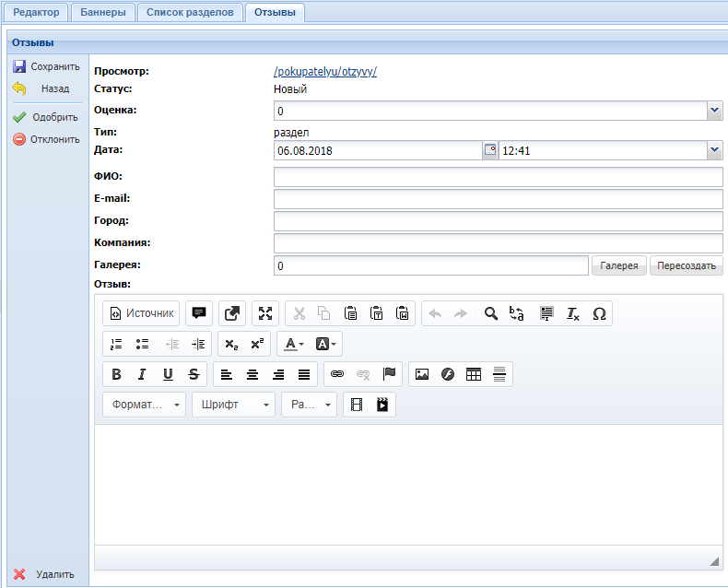728x588 pixels.
Task: Toggle underline formatting
Action: click(x=168, y=374)
